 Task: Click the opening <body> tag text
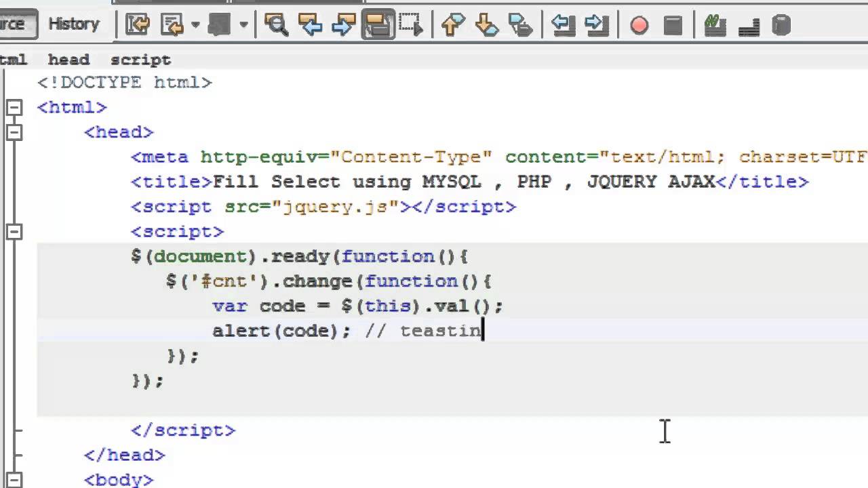119,480
